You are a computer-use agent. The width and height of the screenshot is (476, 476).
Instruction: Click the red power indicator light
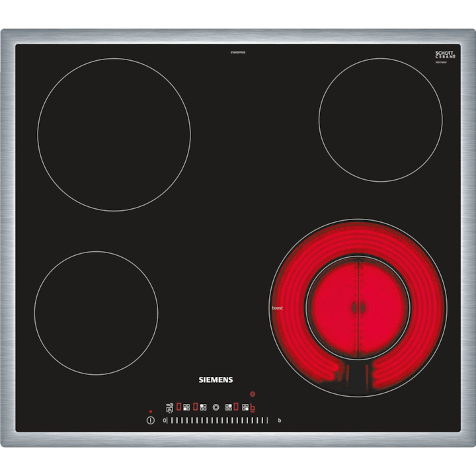point(151,411)
